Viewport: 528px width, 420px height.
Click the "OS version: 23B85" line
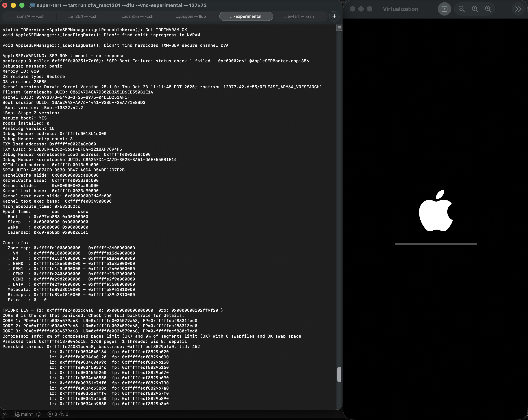point(24,82)
